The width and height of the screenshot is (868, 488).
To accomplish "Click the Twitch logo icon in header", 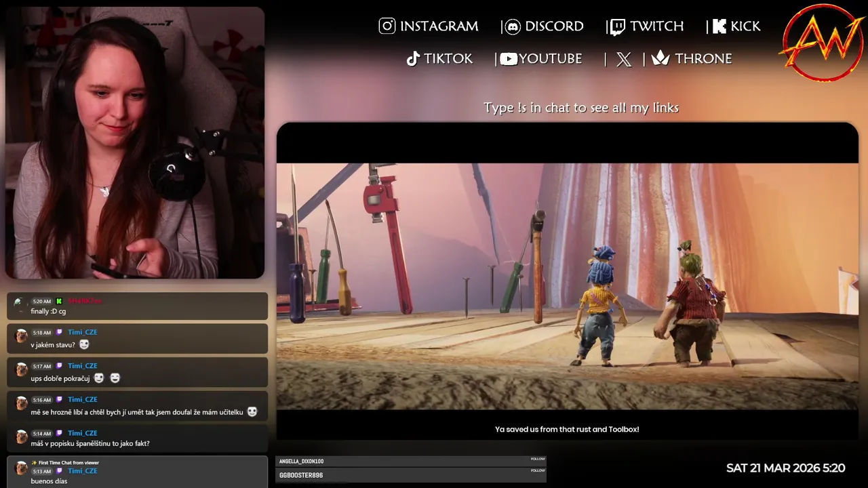I will [x=617, y=27].
